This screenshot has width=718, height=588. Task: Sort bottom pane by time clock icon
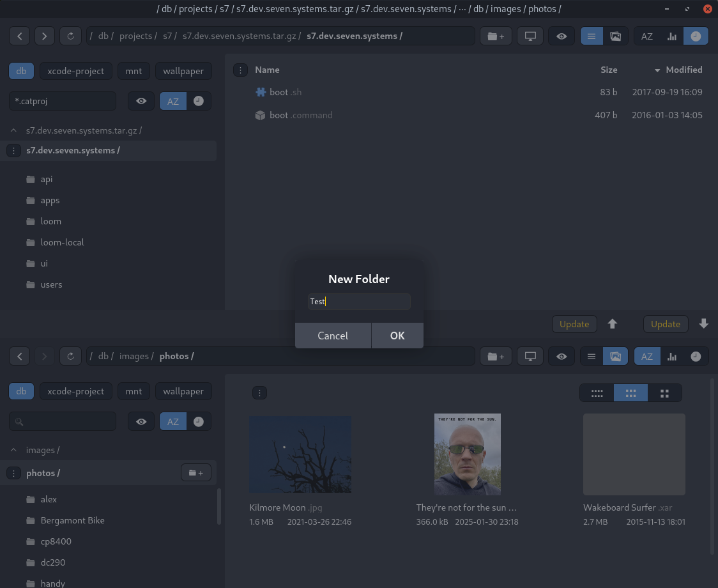(x=696, y=356)
